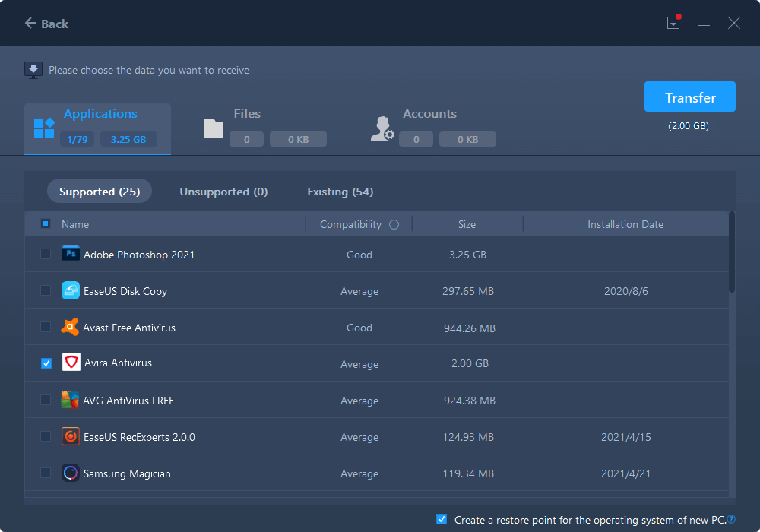Click the Files 0 KB size badge

(298, 140)
